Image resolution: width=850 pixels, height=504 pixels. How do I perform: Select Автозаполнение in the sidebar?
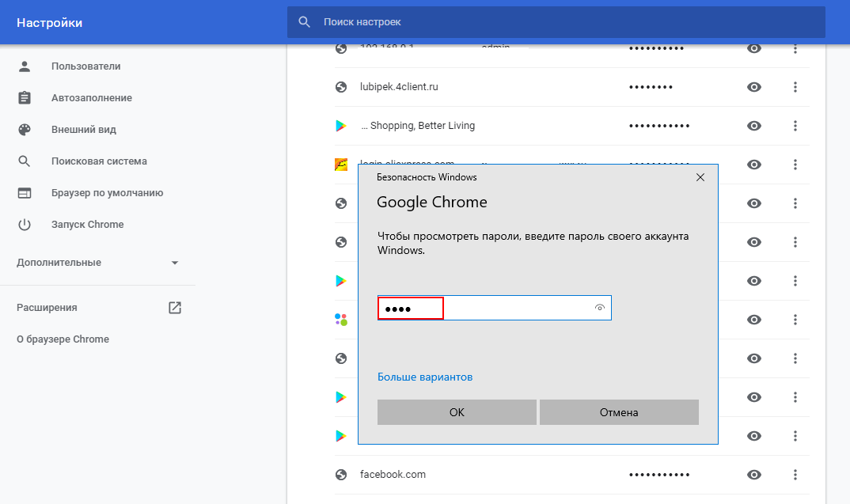(x=91, y=98)
